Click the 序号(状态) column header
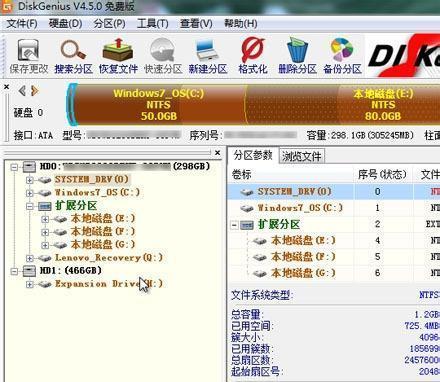Screen dimensions: 440x382 [382, 174]
